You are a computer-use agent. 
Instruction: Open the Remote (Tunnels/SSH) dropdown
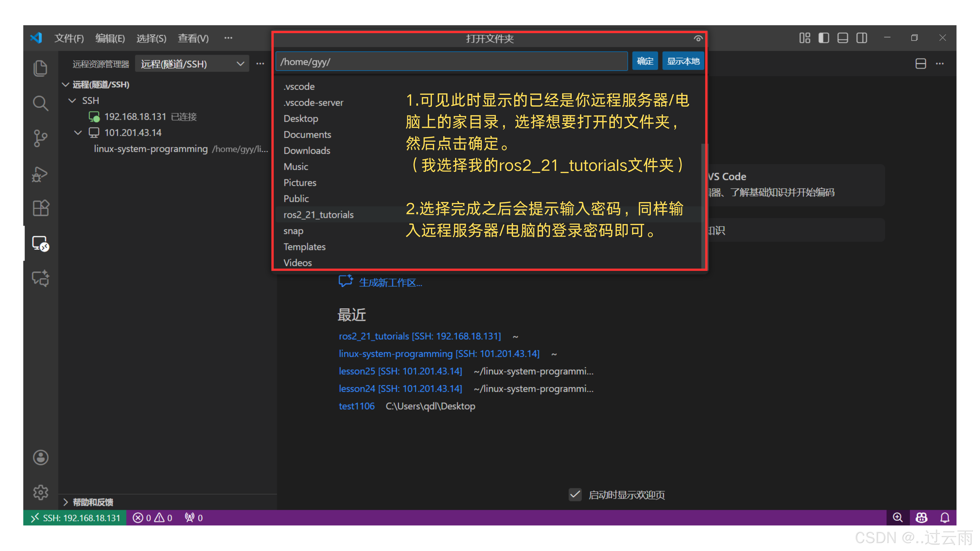pos(192,64)
